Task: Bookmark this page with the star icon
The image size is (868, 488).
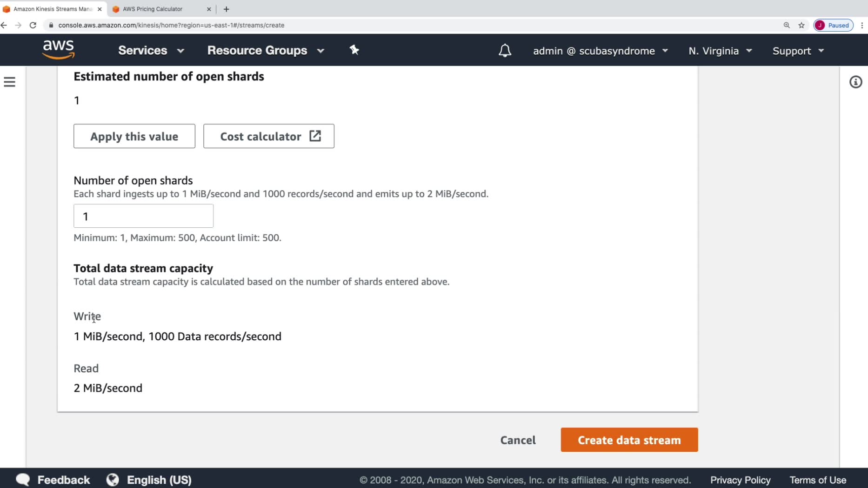Action: 801,25
